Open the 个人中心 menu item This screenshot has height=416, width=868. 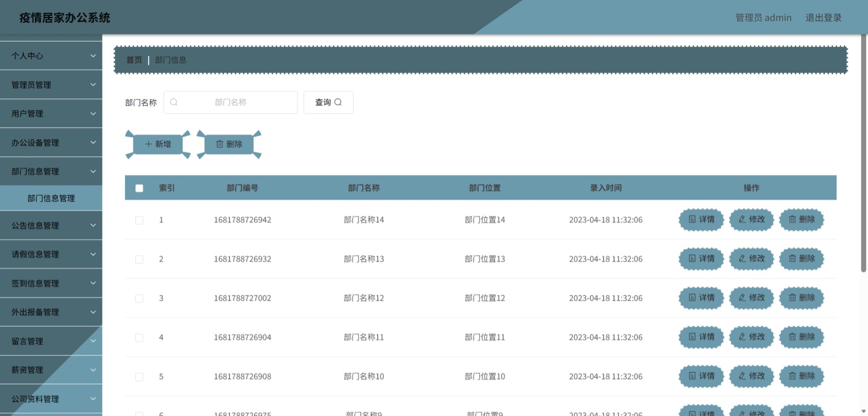(x=51, y=56)
